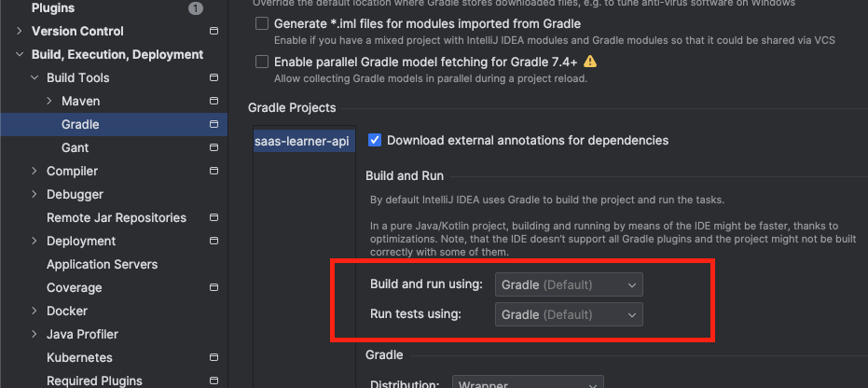The height and width of the screenshot is (388, 868).
Task: Select saas-learner-api Gradle project
Action: (x=304, y=141)
